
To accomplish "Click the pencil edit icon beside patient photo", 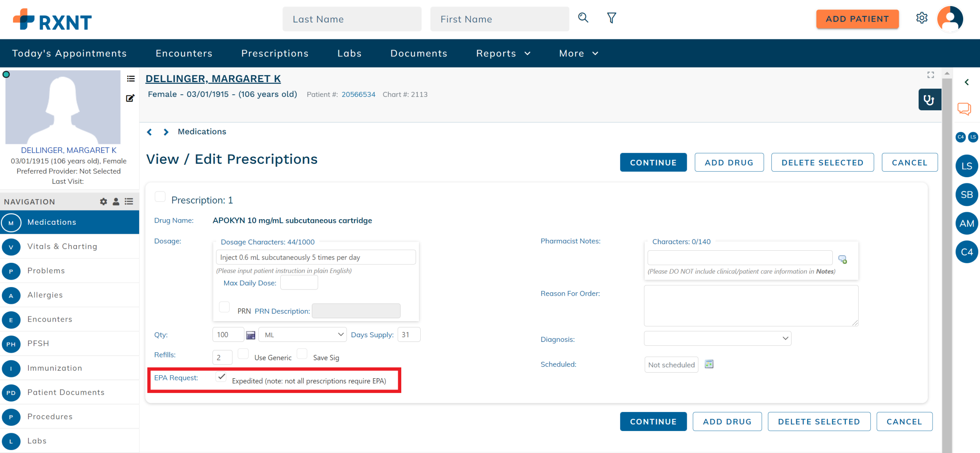I will [x=130, y=98].
